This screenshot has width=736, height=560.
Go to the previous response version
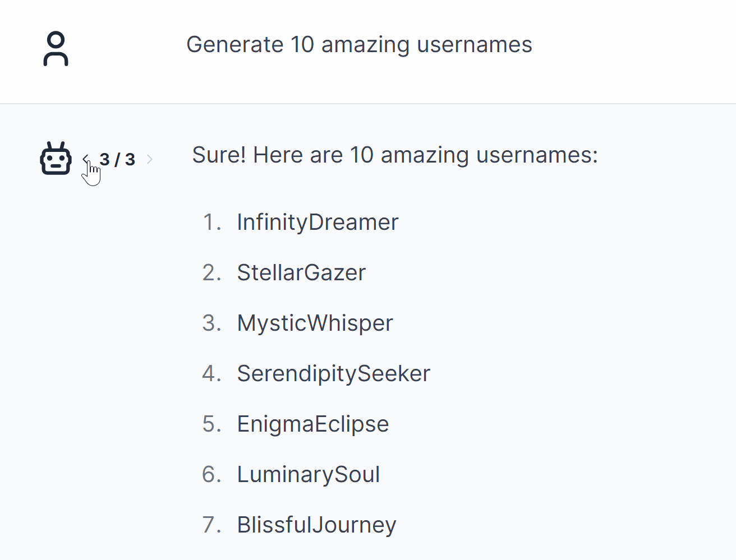[86, 159]
